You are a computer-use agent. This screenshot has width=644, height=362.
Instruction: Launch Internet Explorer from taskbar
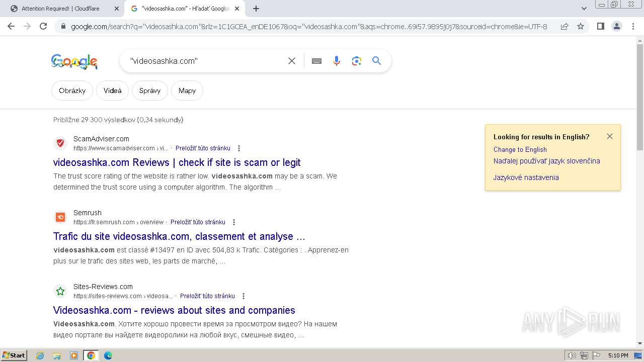(40, 355)
